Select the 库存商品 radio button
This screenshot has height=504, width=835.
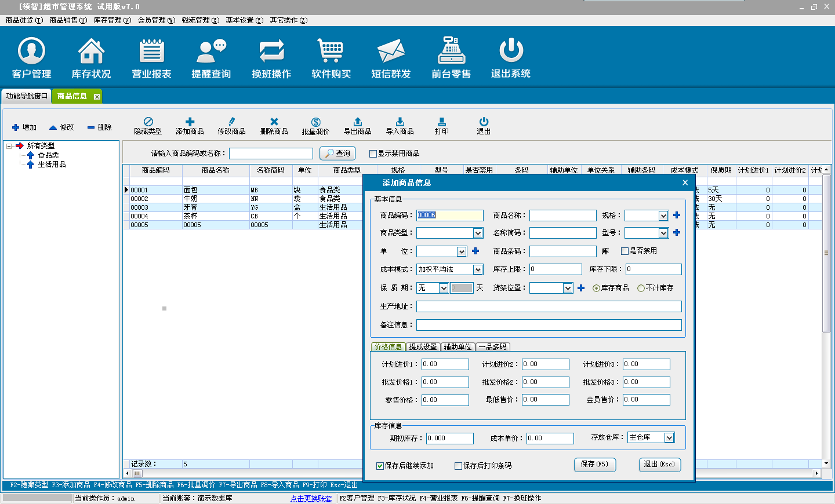click(596, 288)
